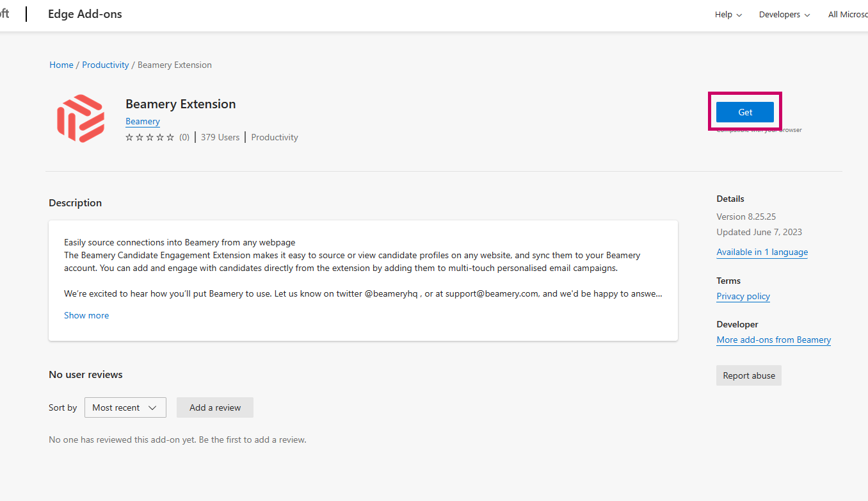Screen dimensions: 868x501
Task: Click the star rating icons
Action: tap(150, 137)
